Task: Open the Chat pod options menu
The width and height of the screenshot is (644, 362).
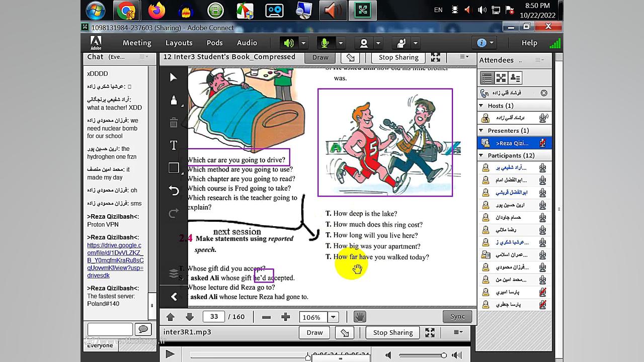Action: [143, 57]
